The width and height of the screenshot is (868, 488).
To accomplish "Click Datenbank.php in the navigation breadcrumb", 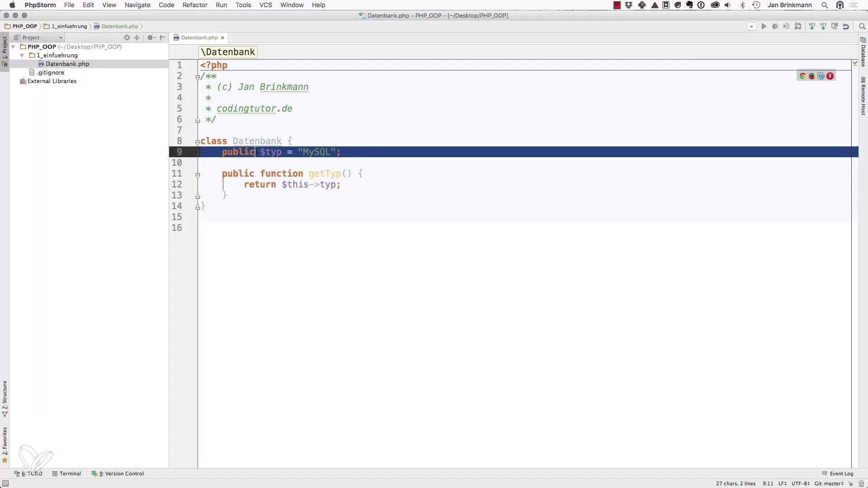I will (116, 26).
